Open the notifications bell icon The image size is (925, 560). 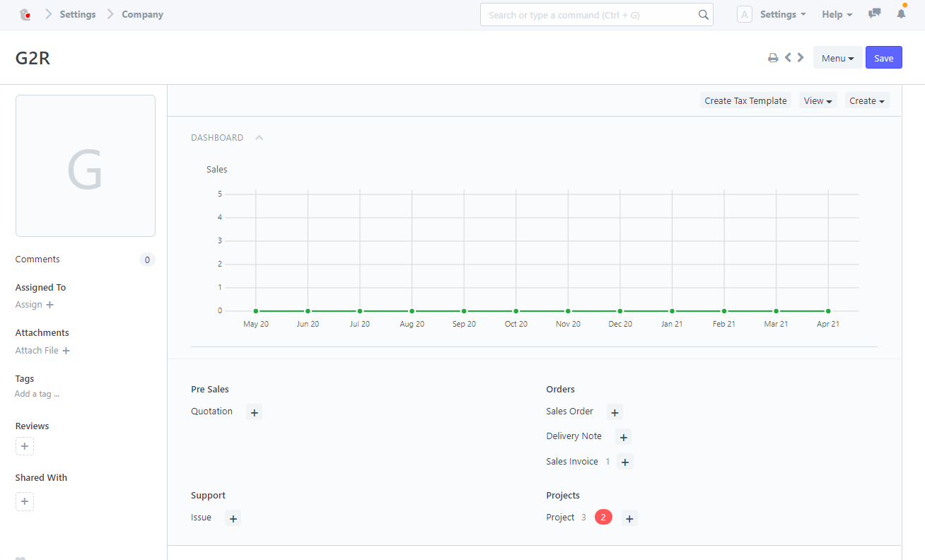coord(901,13)
